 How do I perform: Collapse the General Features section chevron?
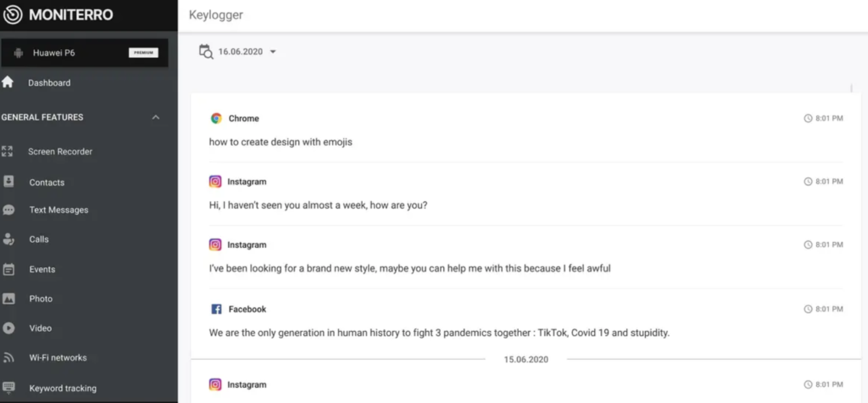pyautogui.click(x=156, y=117)
